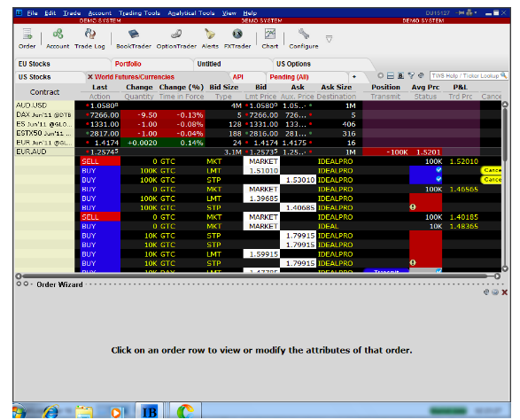
Task: Open the Edit menu
Action: 50,13
